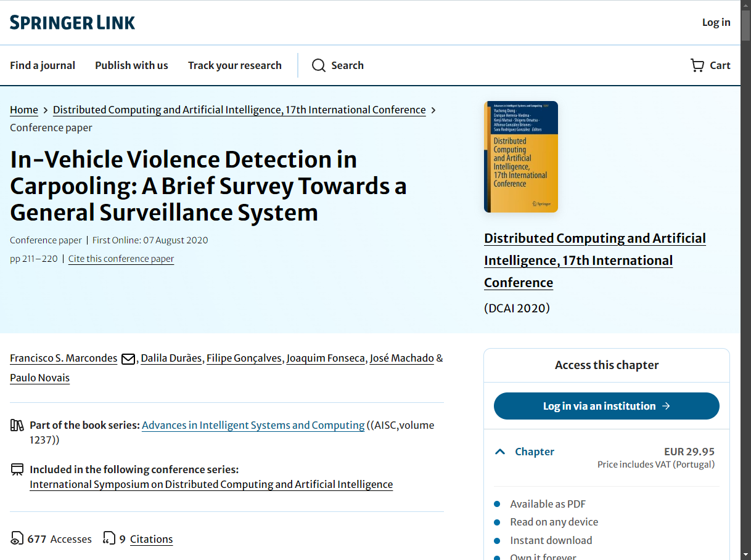The width and height of the screenshot is (751, 560).
Task: Click the book cover thumbnail
Action: (521, 157)
